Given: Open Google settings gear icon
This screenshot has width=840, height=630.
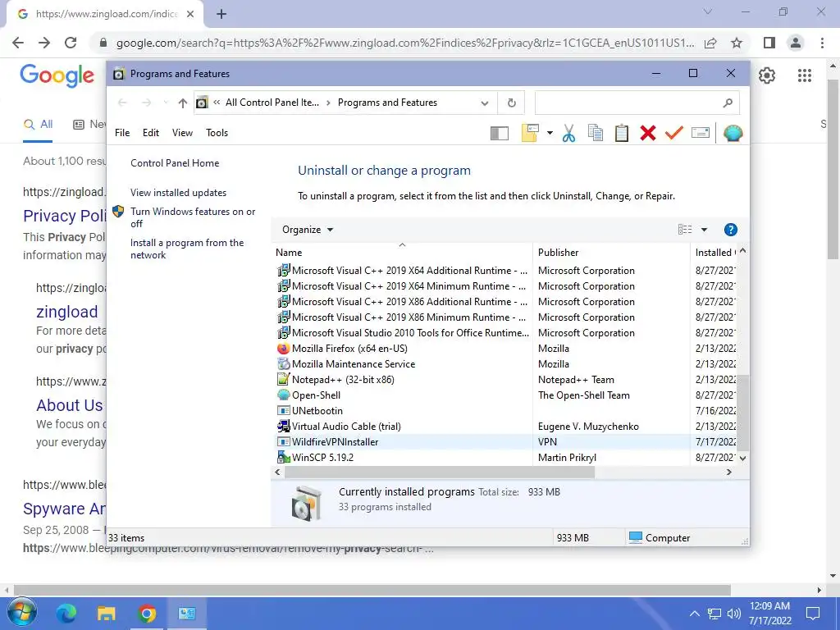Looking at the screenshot, I should 767,75.
